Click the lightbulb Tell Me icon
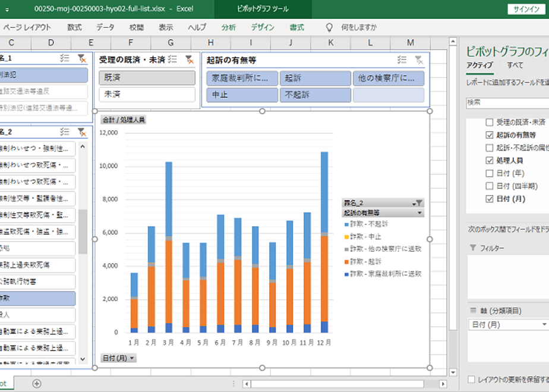This screenshot has width=549, height=392. point(329,27)
